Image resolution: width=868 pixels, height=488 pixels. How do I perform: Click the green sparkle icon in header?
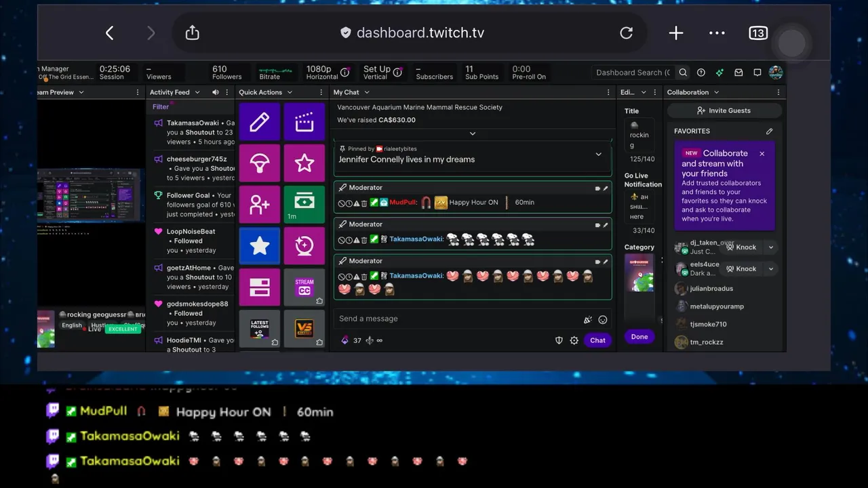pyautogui.click(x=719, y=73)
